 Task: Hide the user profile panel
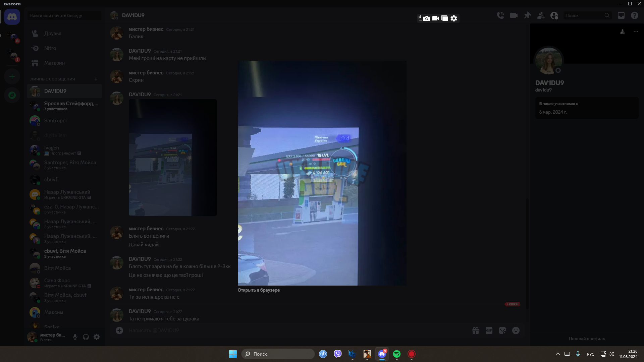click(554, 15)
